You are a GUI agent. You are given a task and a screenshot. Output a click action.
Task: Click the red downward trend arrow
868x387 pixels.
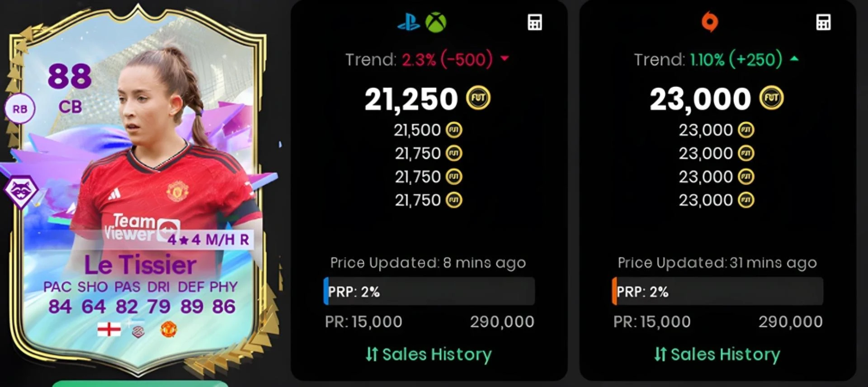[505, 59]
